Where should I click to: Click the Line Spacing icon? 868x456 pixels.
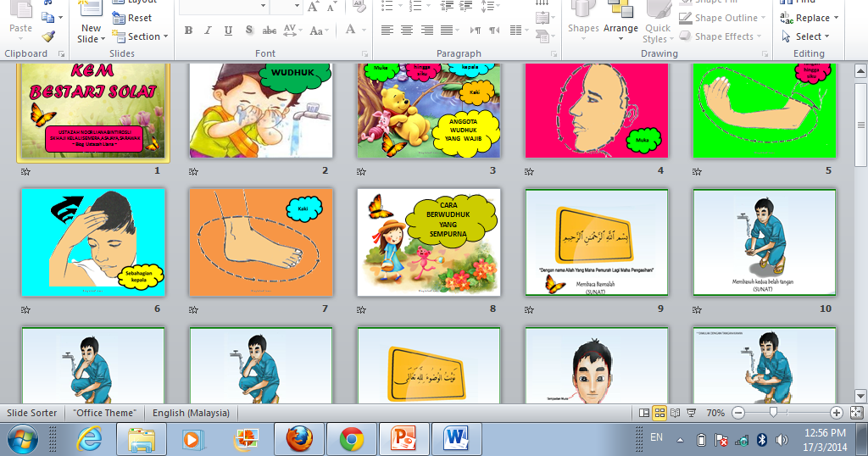(x=489, y=7)
